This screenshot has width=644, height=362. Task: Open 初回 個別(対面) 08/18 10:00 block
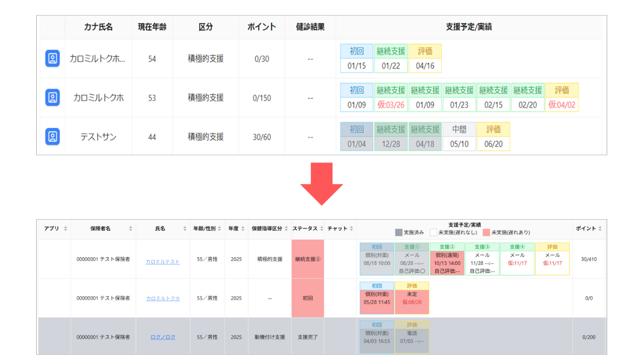tap(377, 259)
